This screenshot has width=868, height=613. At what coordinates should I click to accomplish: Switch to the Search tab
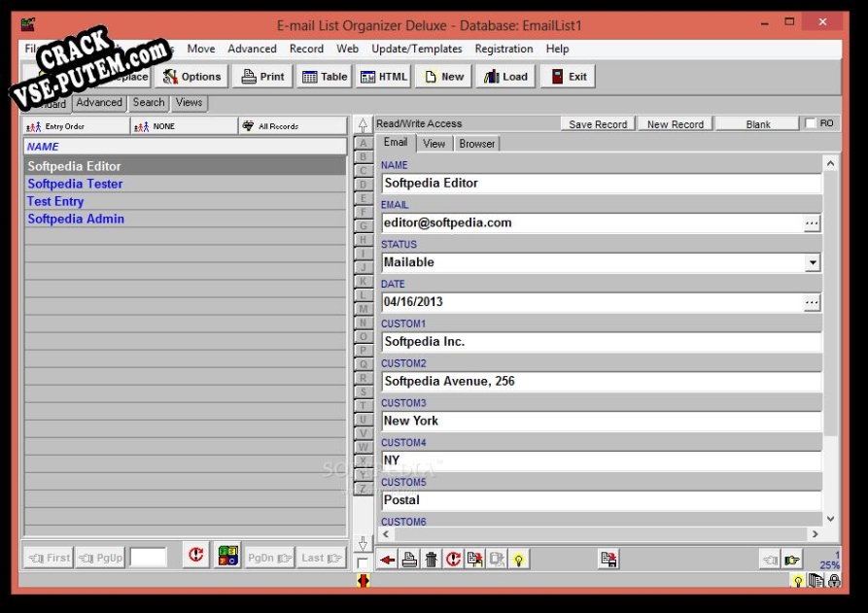point(149,102)
